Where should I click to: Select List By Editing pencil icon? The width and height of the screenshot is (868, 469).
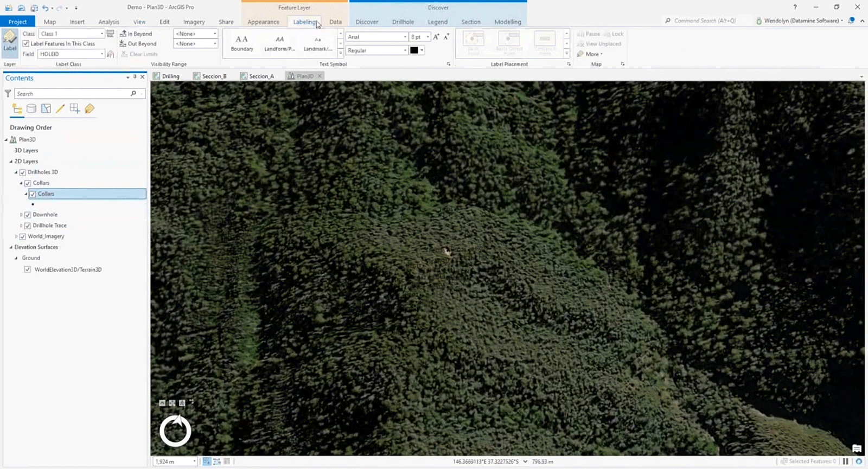pyautogui.click(x=60, y=109)
